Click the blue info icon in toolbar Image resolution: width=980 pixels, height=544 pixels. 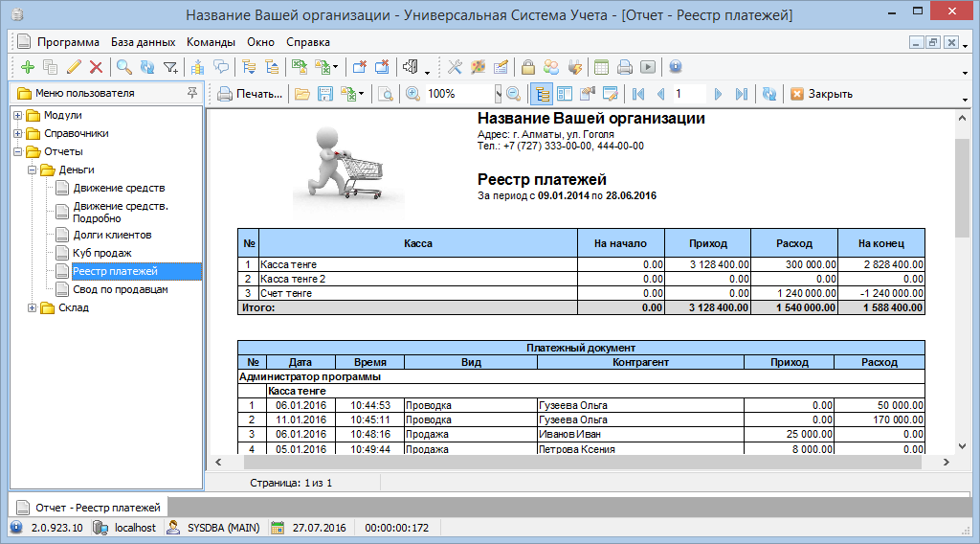676,67
